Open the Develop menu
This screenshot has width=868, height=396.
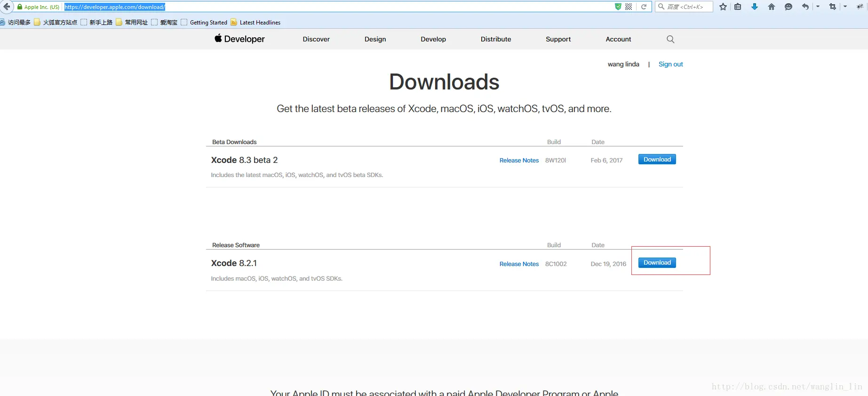pyautogui.click(x=433, y=39)
